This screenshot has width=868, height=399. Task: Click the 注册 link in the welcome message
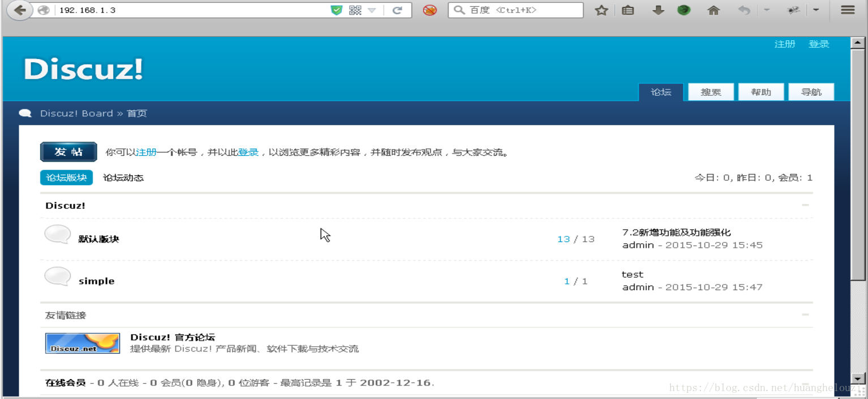[146, 152]
